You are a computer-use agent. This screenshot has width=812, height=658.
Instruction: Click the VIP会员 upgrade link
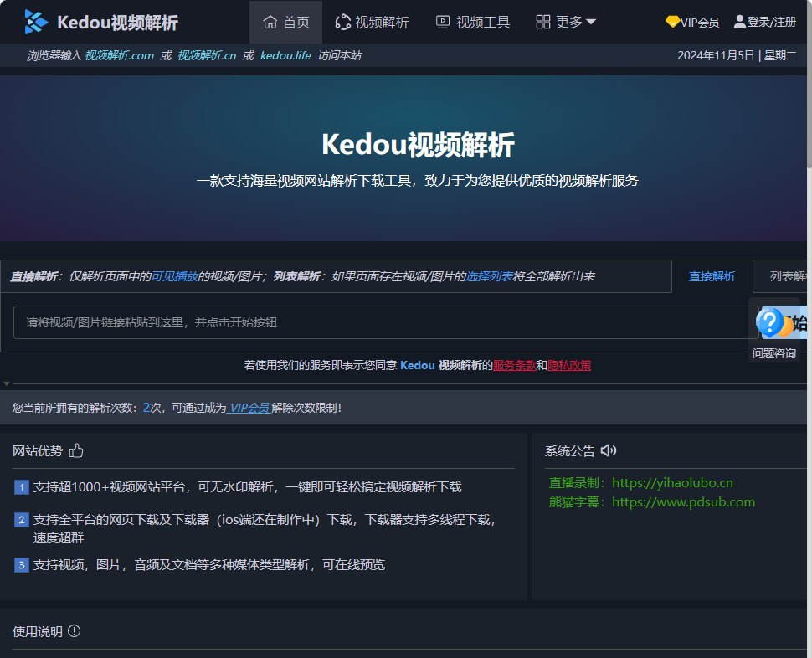tap(249, 408)
